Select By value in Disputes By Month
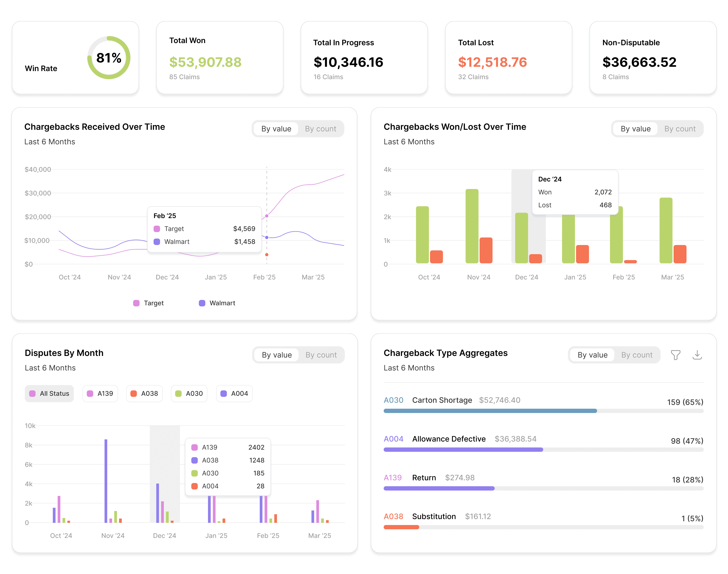This screenshot has width=728, height=574. 277,355
